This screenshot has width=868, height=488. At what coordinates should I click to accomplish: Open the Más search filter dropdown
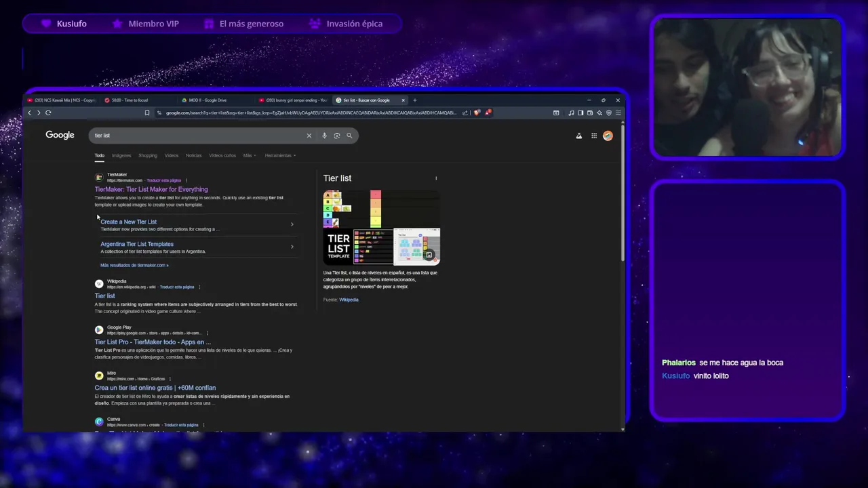click(250, 155)
